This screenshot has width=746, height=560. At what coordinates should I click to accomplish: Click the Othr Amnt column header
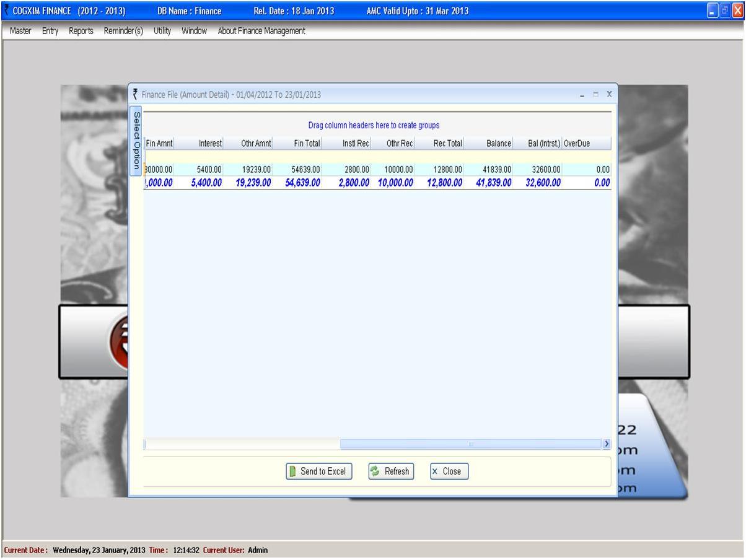[248, 144]
